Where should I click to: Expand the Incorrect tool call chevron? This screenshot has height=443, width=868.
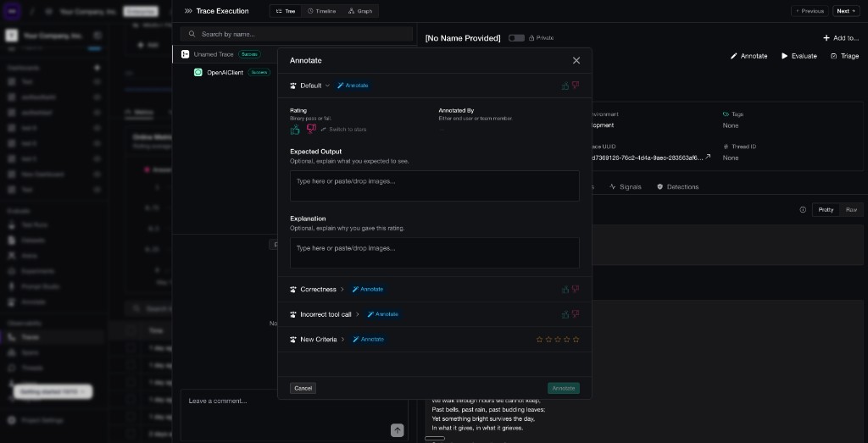[x=357, y=314]
